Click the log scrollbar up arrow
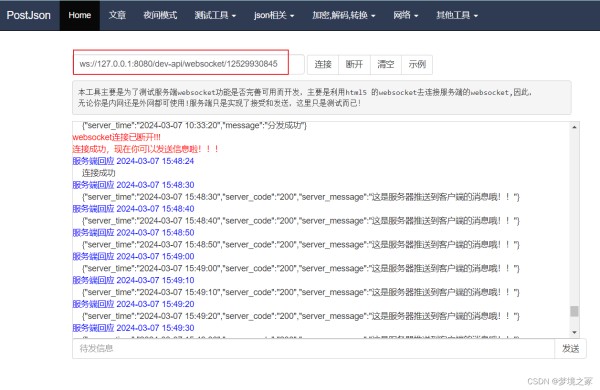 click(574, 127)
